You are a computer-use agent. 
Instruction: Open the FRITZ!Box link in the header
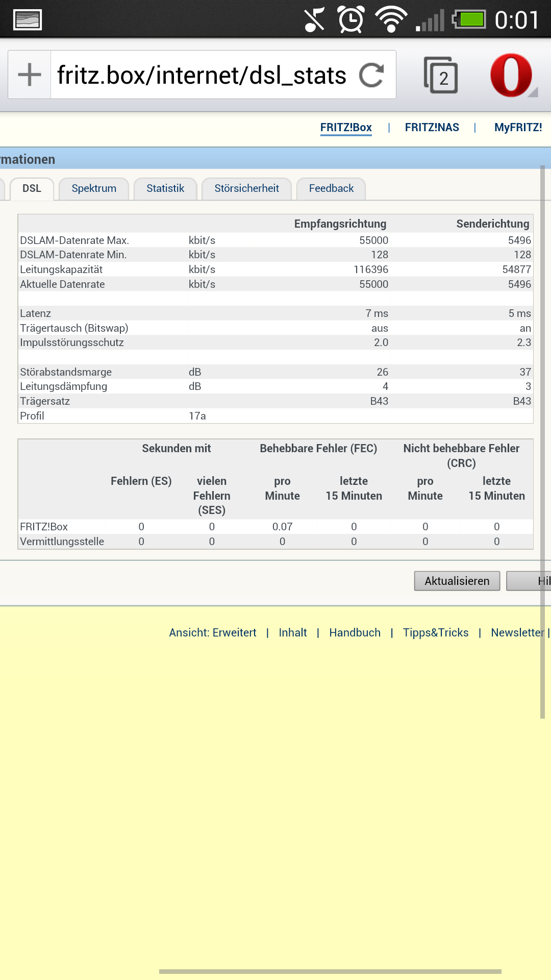pos(346,128)
